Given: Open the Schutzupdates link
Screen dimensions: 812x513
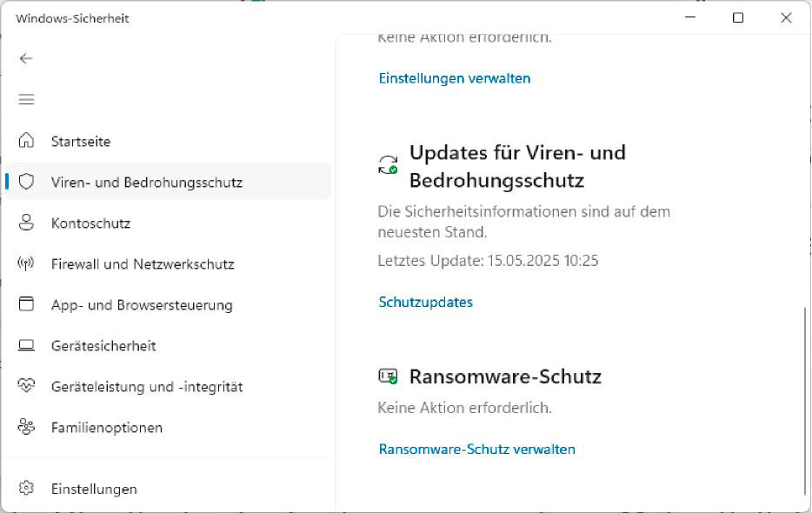Looking at the screenshot, I should pos(426,302).
